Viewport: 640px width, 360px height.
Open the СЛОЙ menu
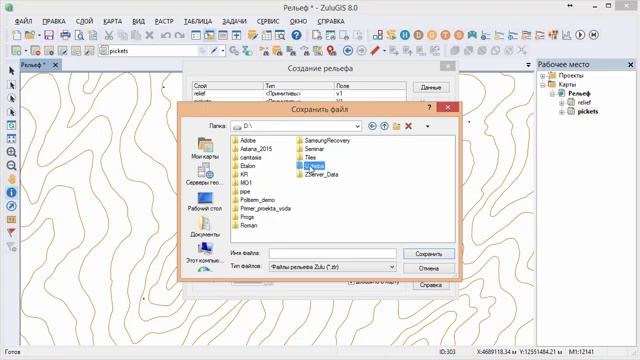coord(84,21)
